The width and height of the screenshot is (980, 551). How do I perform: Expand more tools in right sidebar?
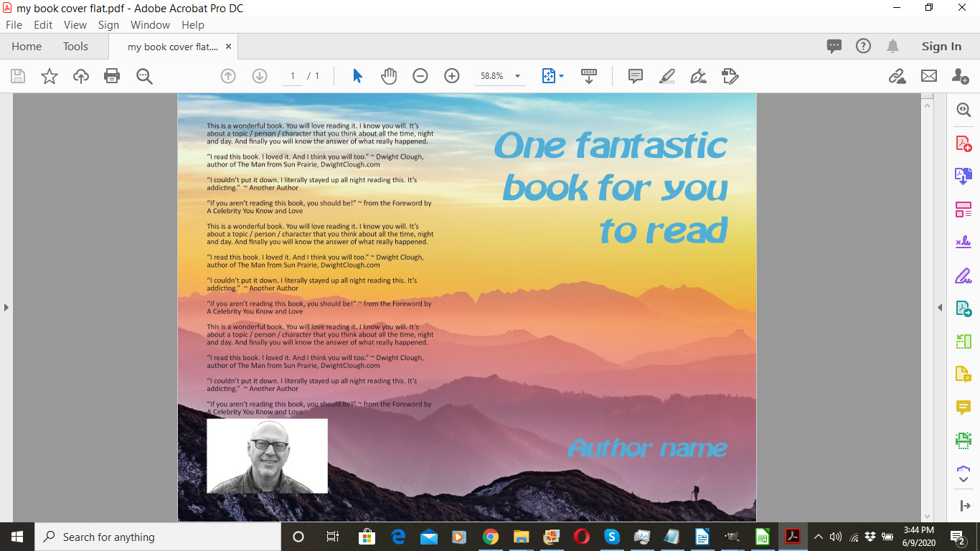pyautogui.click(x=963, y=475)
